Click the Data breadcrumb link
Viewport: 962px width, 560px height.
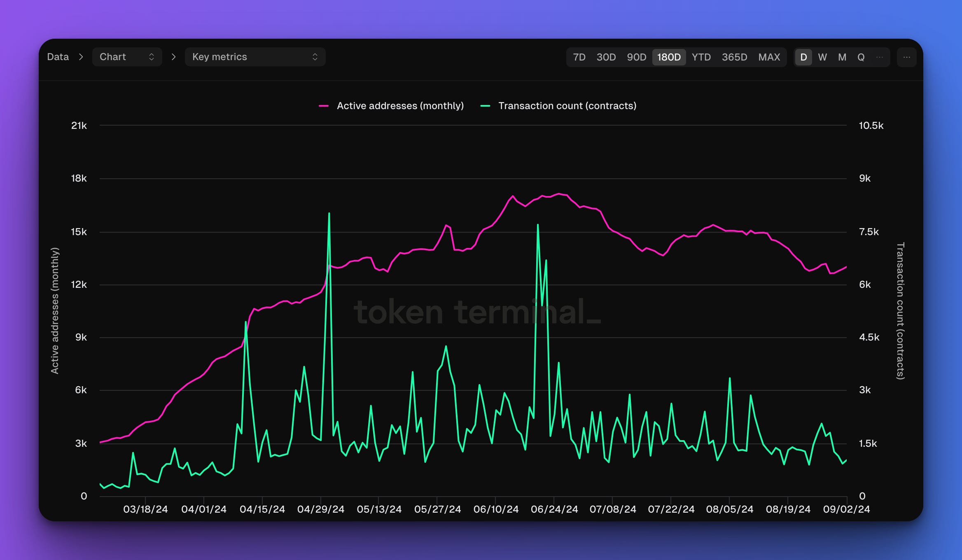pos(58,57)
